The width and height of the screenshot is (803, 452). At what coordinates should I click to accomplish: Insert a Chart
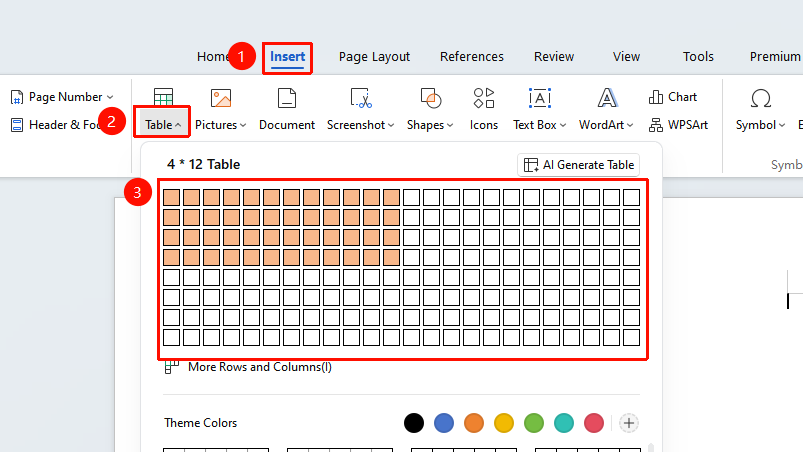(x=673, y=97)
